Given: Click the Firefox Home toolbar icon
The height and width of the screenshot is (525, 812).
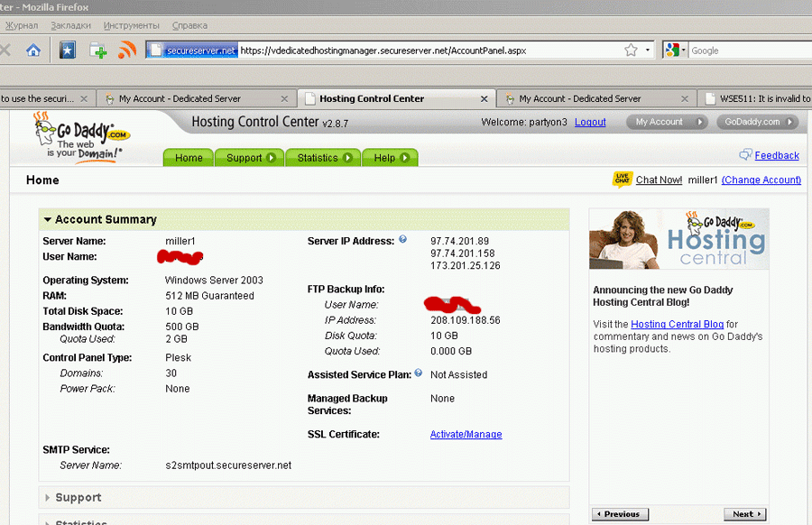Looking at the screenshot, I should 33,51.
